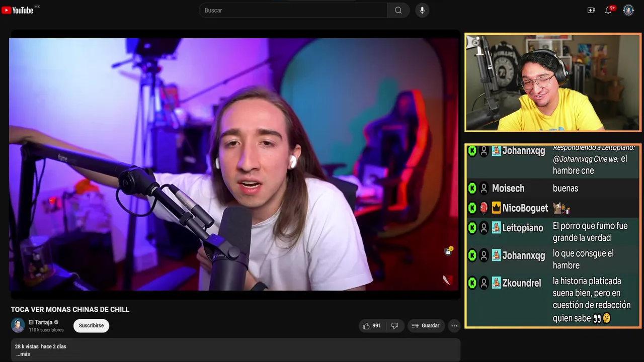Open the three-dot more actions menu
The image size is (644, 362).
tap(454, 326)
